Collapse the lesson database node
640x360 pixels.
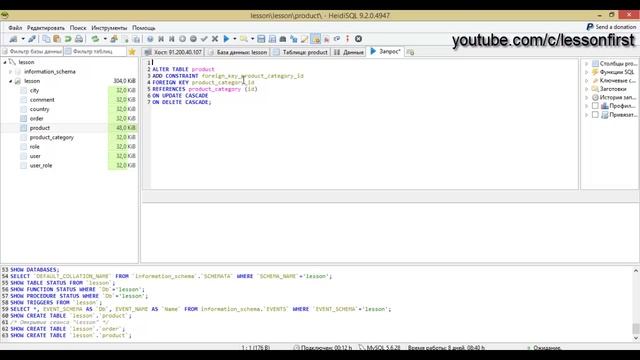coord(11,81)
